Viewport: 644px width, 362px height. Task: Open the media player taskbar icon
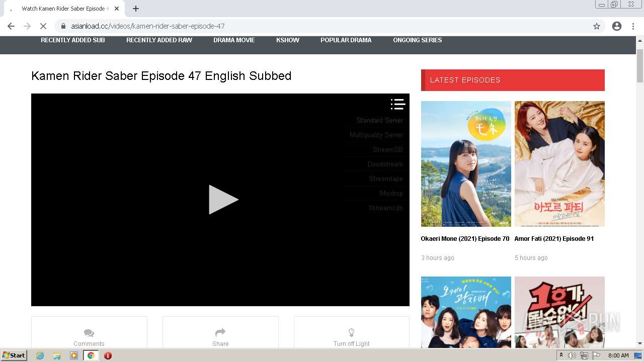pos(74,355)
